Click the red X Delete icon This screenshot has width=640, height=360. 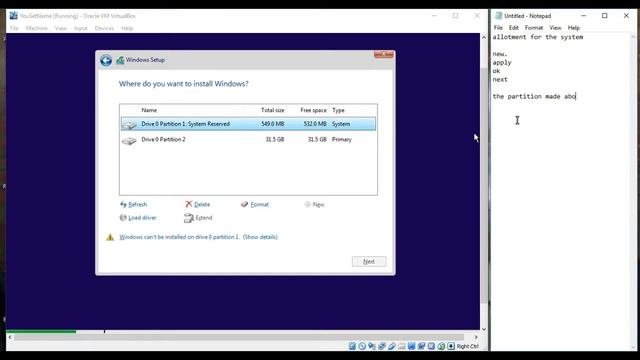pyautogui.click(x=189, y=204)
